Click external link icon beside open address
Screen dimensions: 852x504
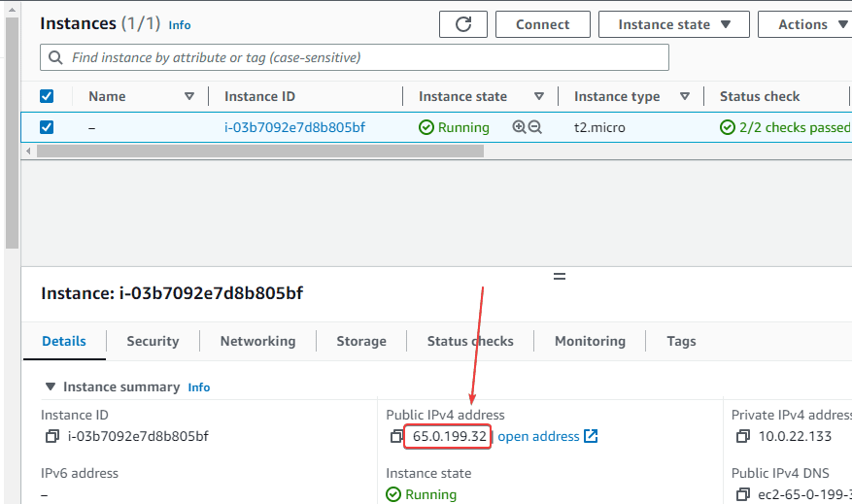tap(591, 436)
